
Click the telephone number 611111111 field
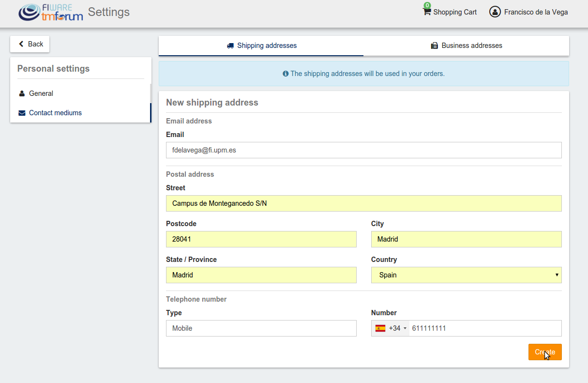click(485, 328)
